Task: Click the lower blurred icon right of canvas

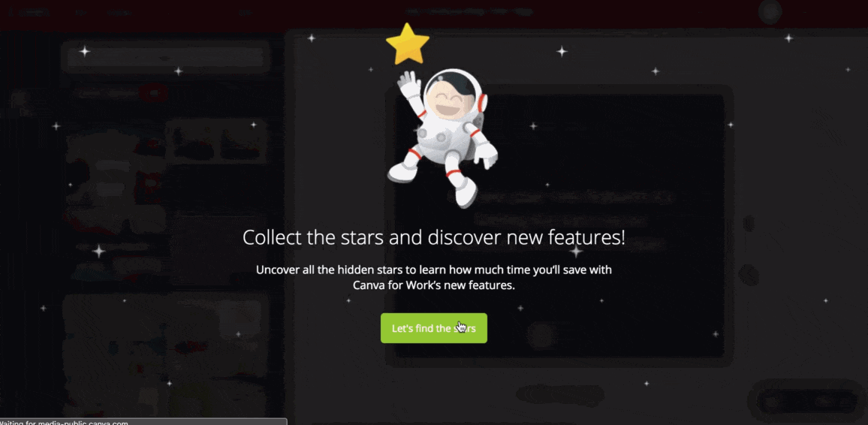Action: coord(749,275)
